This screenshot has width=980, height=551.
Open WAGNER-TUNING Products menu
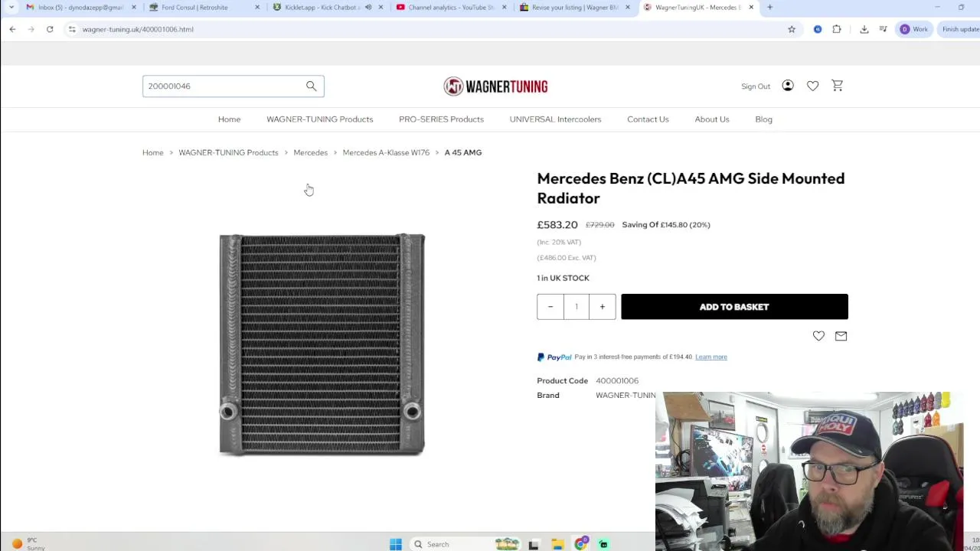320,119
